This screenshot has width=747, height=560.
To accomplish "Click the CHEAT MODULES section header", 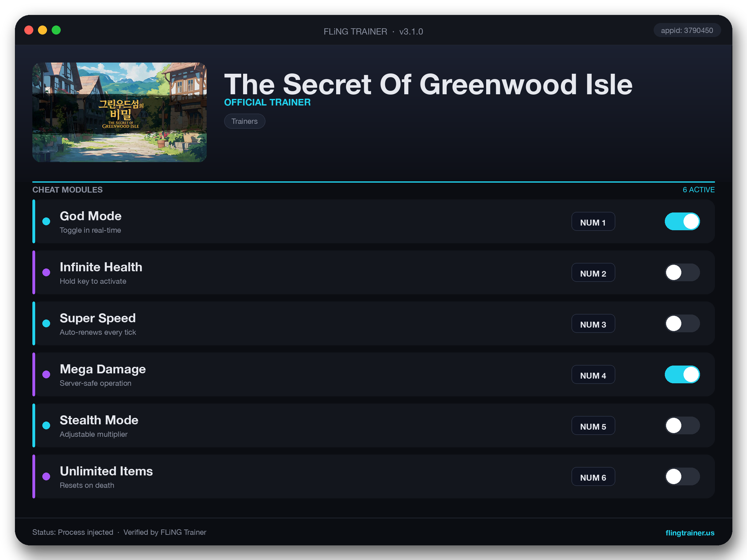I will pos(67,190).
